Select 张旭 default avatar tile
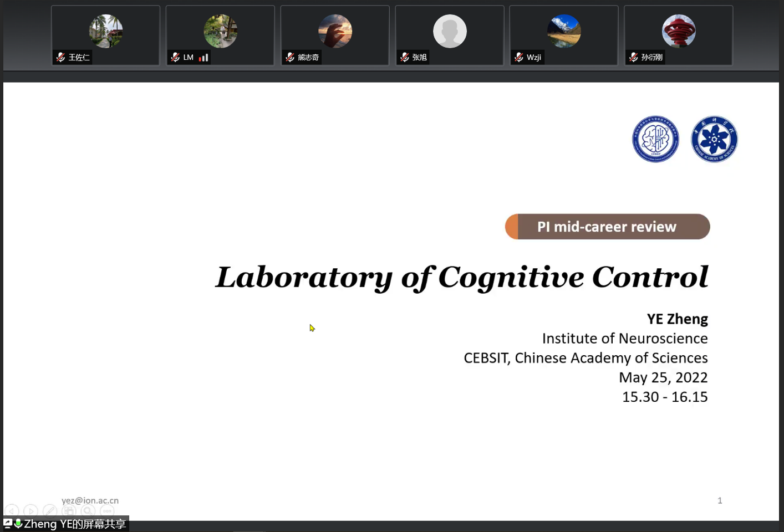The height and width of the screenshot is (532, 784). 450,31
